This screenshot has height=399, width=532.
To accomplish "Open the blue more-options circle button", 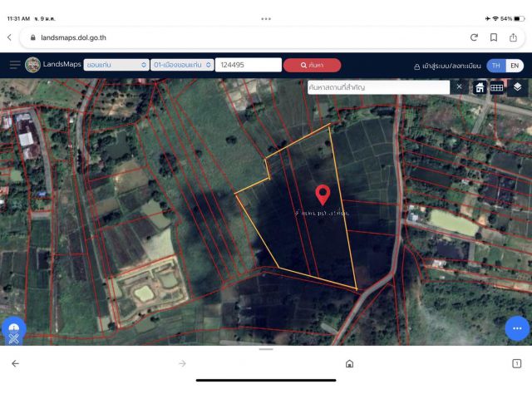I will tap(517, 328).
